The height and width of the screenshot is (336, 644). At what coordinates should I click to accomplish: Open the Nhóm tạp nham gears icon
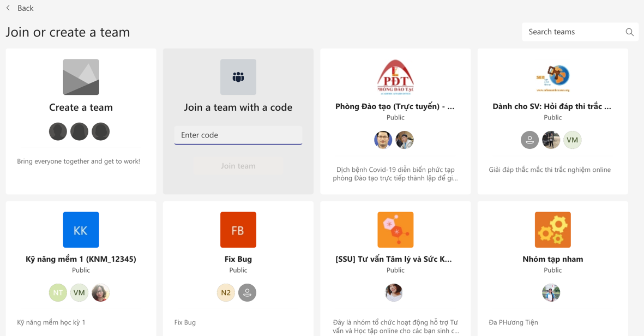[x=552, y=230]
